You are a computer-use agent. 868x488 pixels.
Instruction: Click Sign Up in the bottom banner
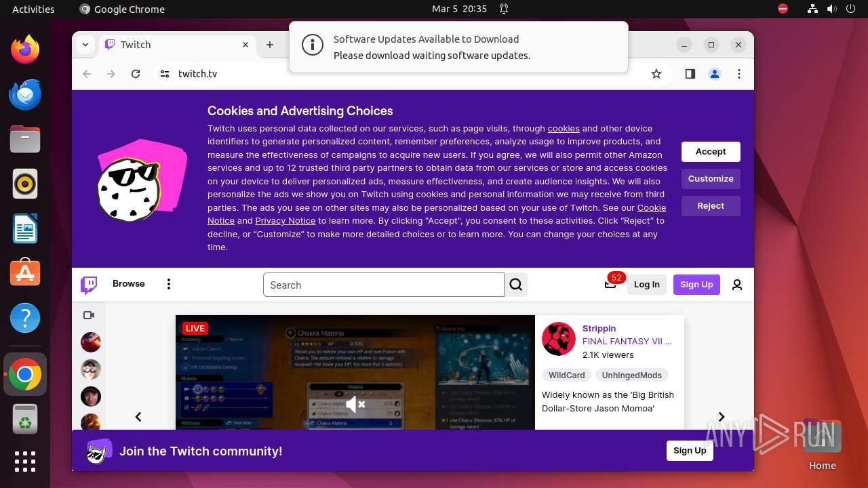[x=690, y=451]
